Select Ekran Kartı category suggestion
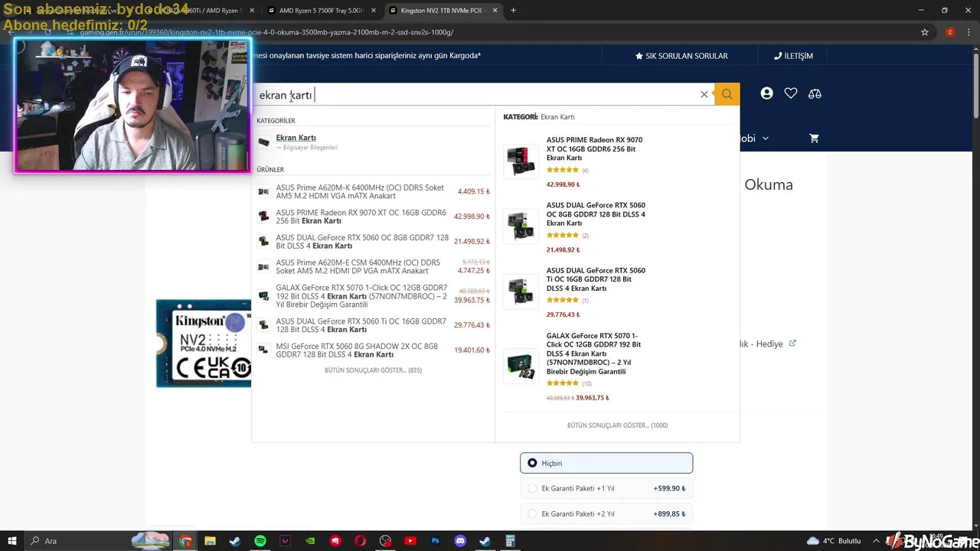The width and height of the screenshot is (980, 551). pos(296,138)
